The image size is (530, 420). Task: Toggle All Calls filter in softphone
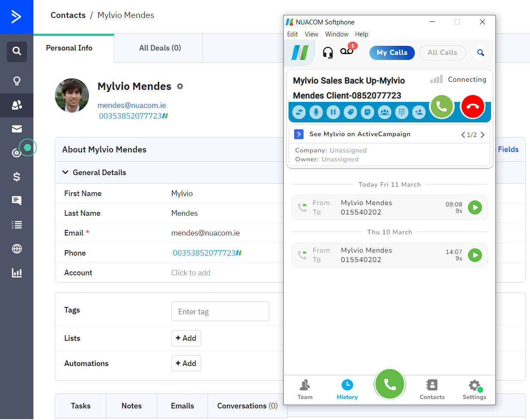[442, 53]
